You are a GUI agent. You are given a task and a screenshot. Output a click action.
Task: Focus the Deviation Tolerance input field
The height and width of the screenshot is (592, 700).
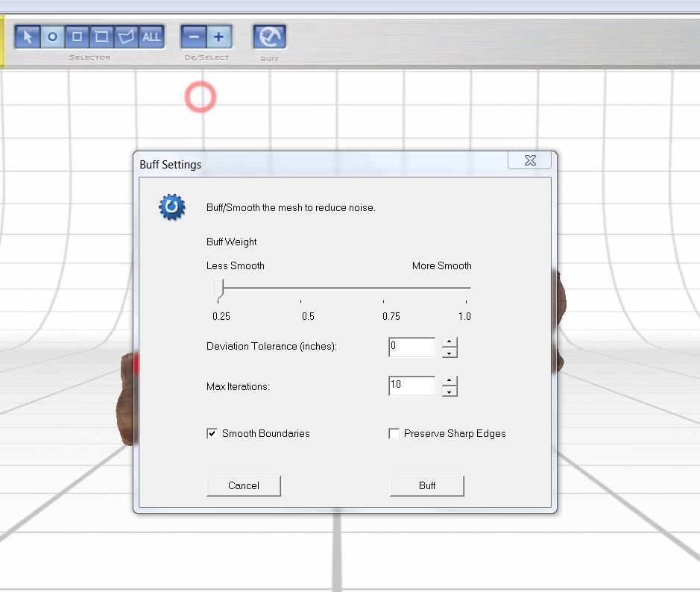tap(412, 347)
